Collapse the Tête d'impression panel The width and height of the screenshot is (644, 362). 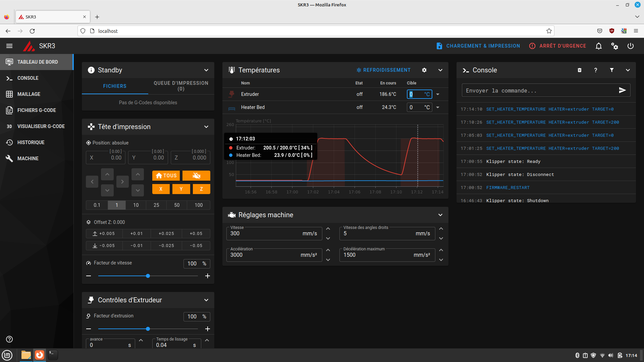coord(206,127)
